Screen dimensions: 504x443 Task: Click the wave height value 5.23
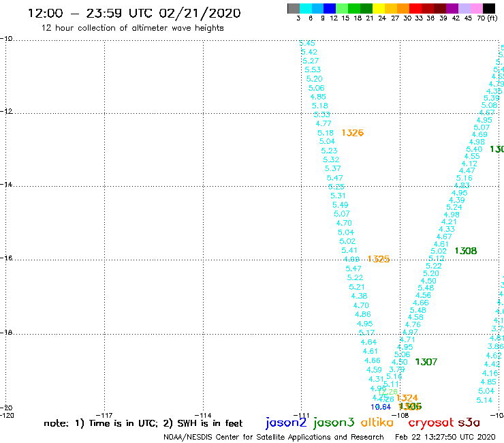329,151
